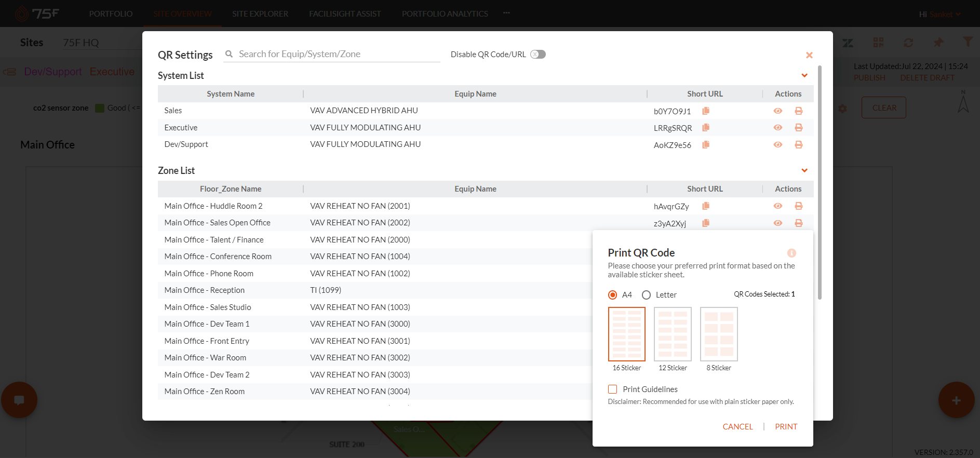Click the 75F logo

pos(37,14)
